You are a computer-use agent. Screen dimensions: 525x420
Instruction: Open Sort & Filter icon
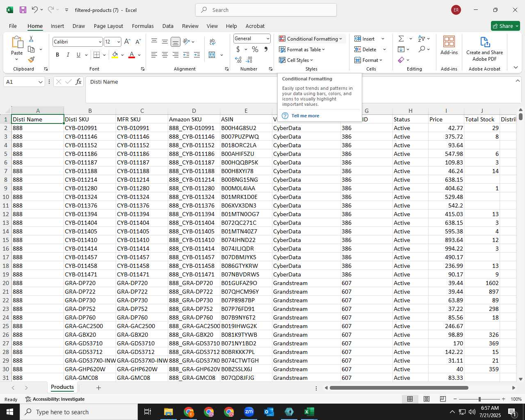pos(422,39)
